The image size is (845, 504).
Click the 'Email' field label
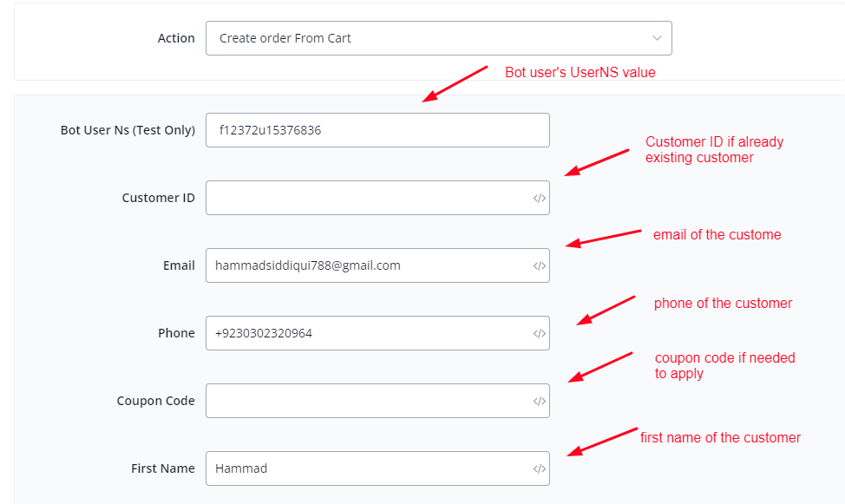pyautogui.click(x=179, y=265)
